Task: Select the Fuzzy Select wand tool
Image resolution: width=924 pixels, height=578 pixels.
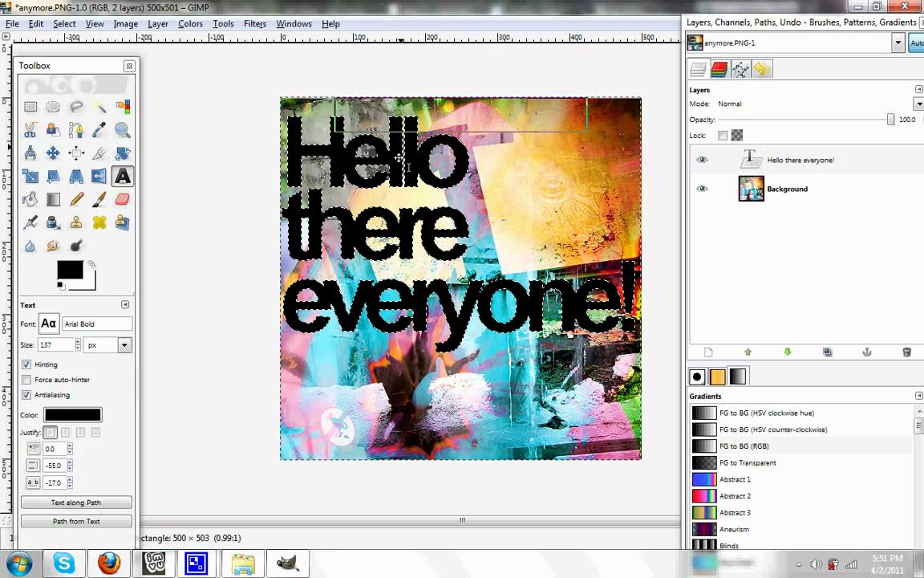Action: click(99, 107)
